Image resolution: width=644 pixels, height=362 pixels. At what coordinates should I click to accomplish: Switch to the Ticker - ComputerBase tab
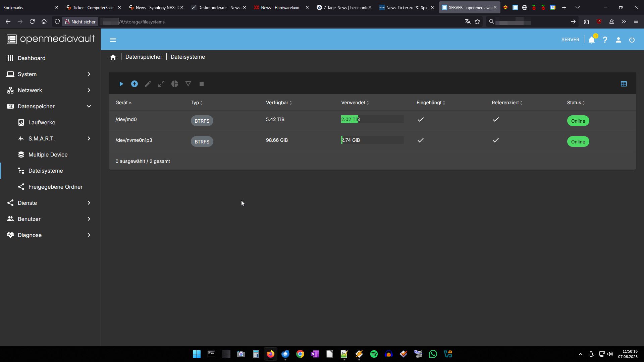(x=93, y=7)
